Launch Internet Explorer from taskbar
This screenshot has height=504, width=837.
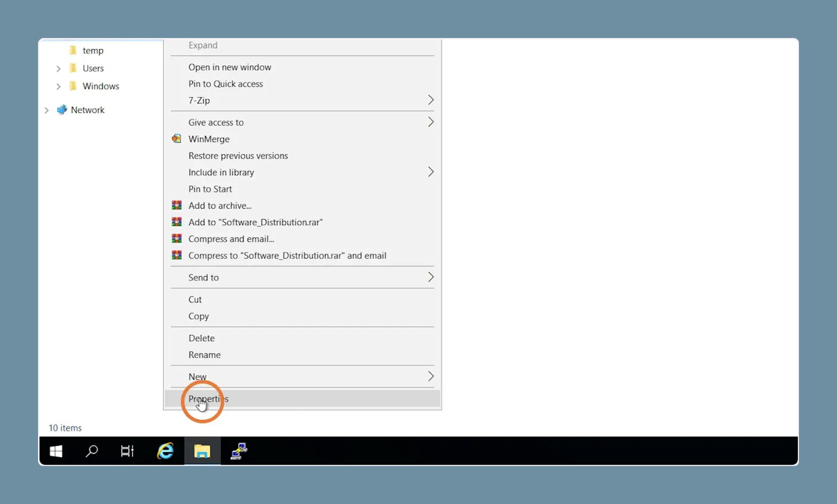pos(165,451)
